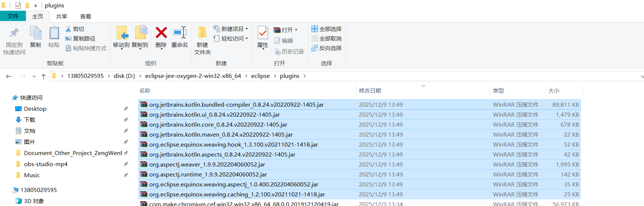Click 13805029595 in address breadcrumb
The image size is (644, 206).
[x=85, y=76]
